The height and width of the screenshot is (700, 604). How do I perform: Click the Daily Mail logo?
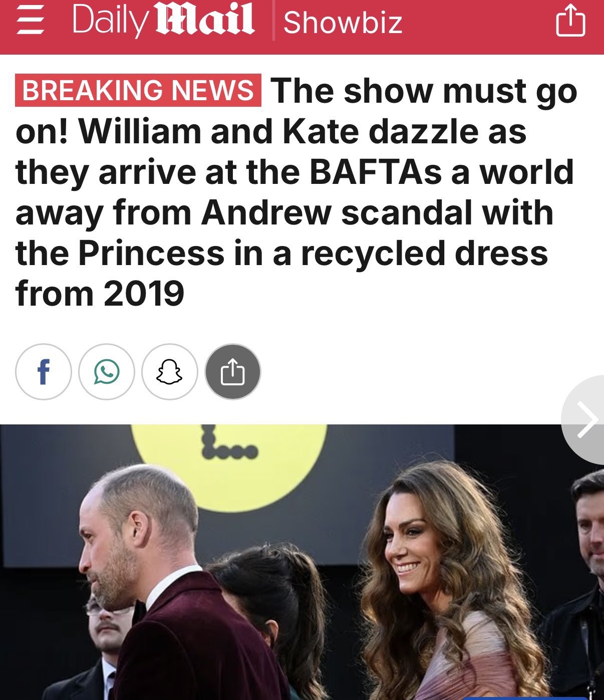tap(163, 22)
